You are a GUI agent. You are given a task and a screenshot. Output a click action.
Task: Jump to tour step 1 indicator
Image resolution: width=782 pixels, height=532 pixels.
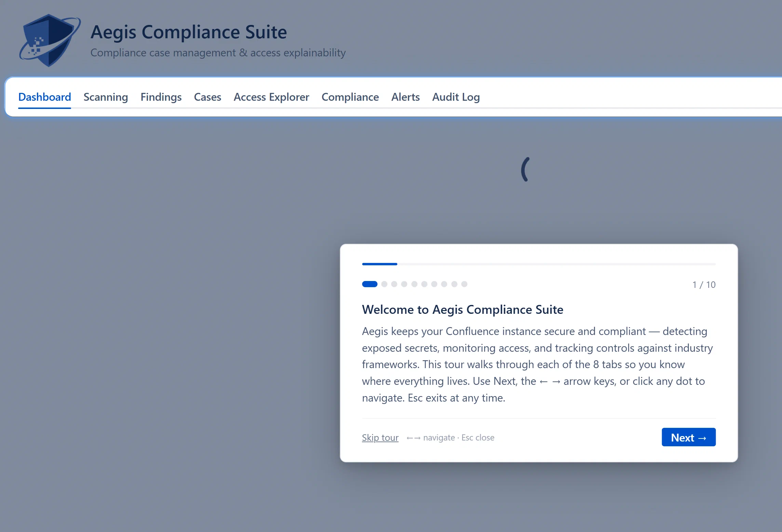(369, 284)
